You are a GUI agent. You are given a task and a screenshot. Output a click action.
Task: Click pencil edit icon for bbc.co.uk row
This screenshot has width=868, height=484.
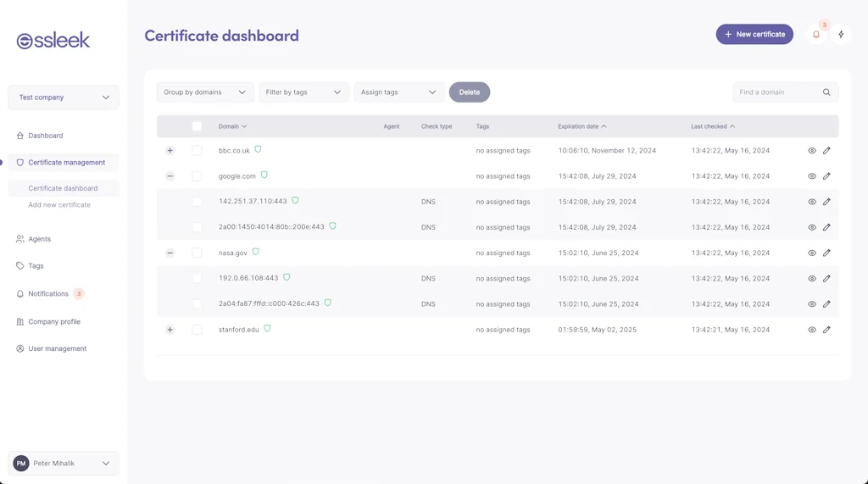point(826,151)
